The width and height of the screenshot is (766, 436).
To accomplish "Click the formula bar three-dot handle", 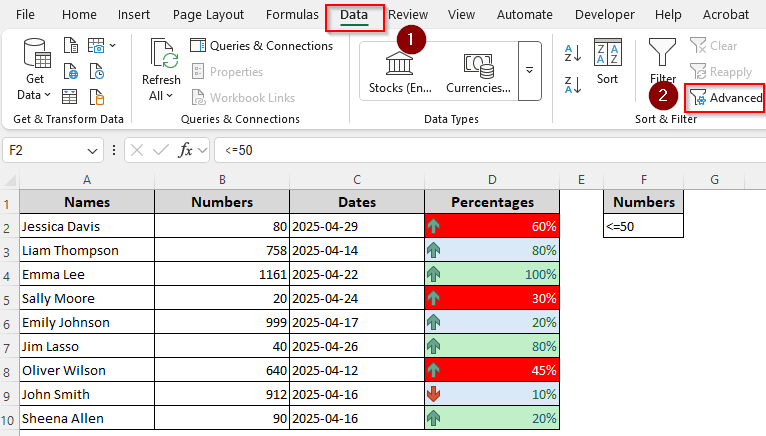I will (114, 150).
